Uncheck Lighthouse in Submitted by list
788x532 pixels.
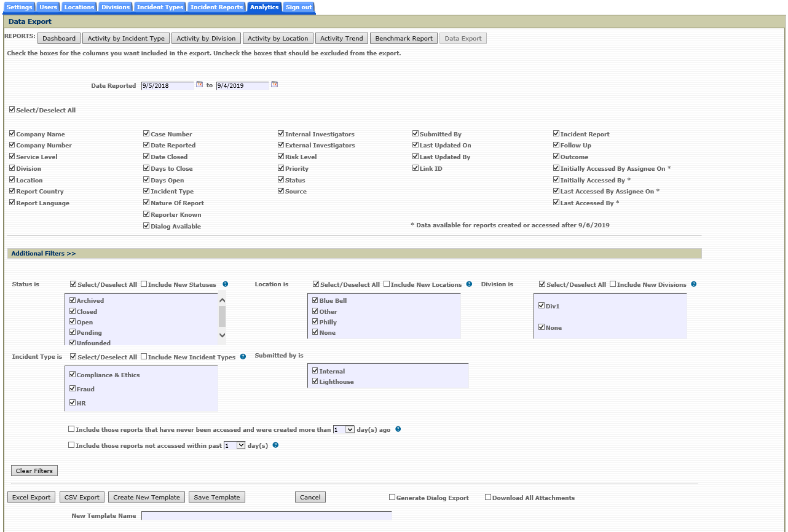tap(315, 381)
